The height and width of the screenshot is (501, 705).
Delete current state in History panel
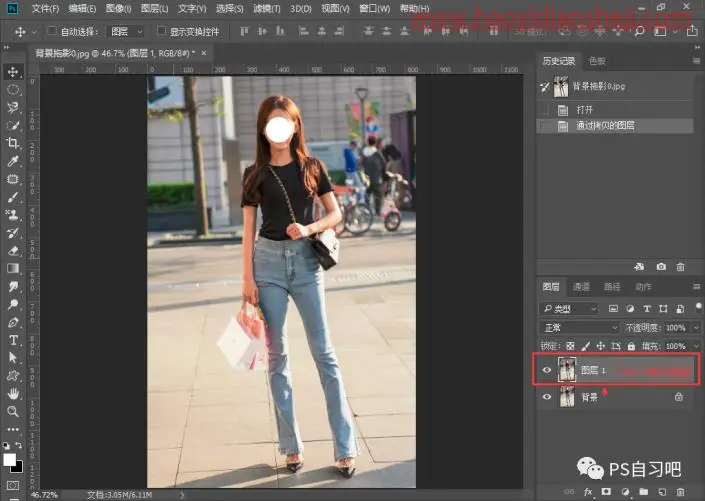pos(681,267)
